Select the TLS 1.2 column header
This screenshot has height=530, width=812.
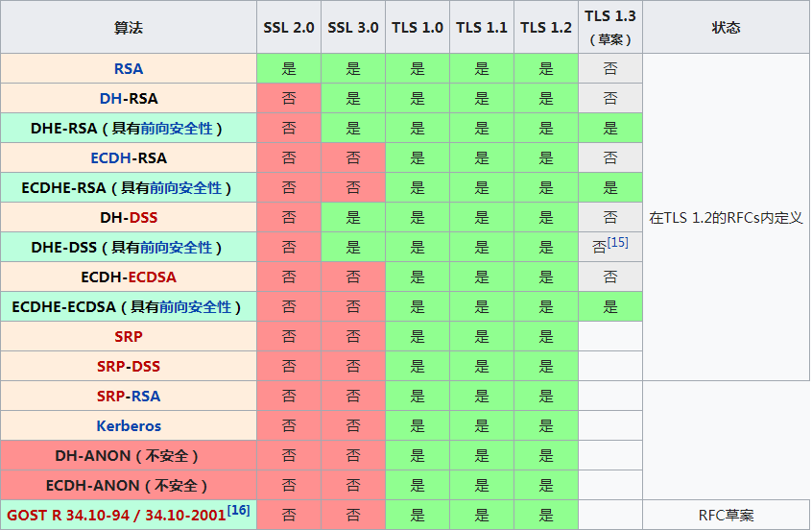[x=546, y=27]
